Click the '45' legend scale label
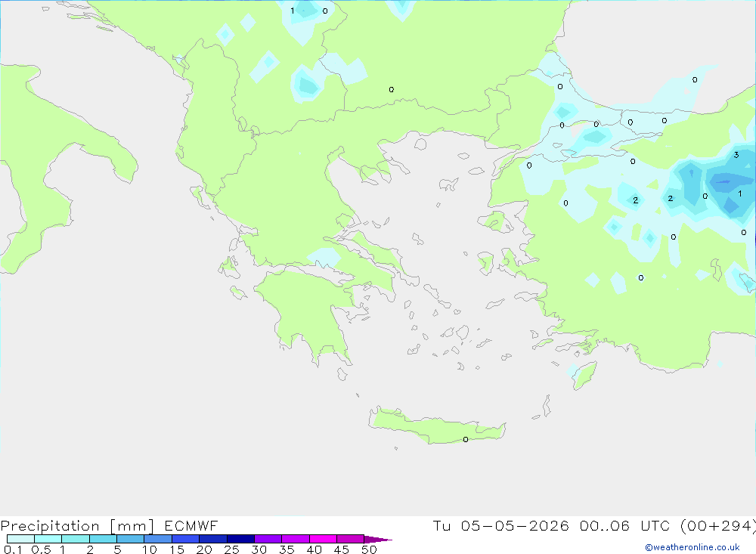The width and height of the screenshot is (756, 554). pyautogui.click(x=342, y=549)
